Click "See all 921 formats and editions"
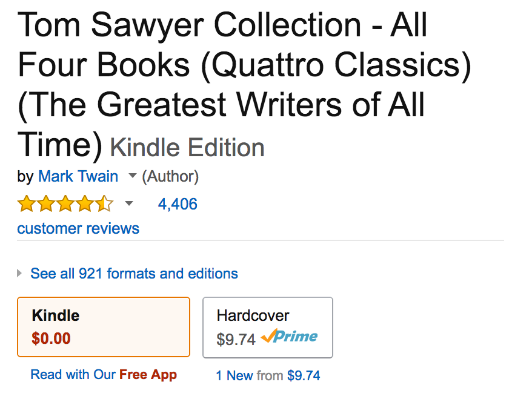This screenshot has width=532, height=396. pyautogui.click(x=134, y=274)
